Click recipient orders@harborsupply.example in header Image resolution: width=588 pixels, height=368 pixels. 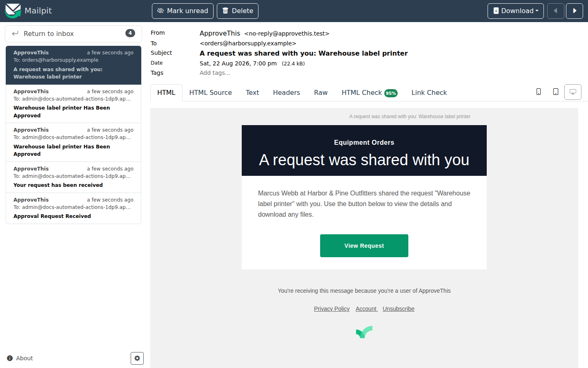(248, 43)
